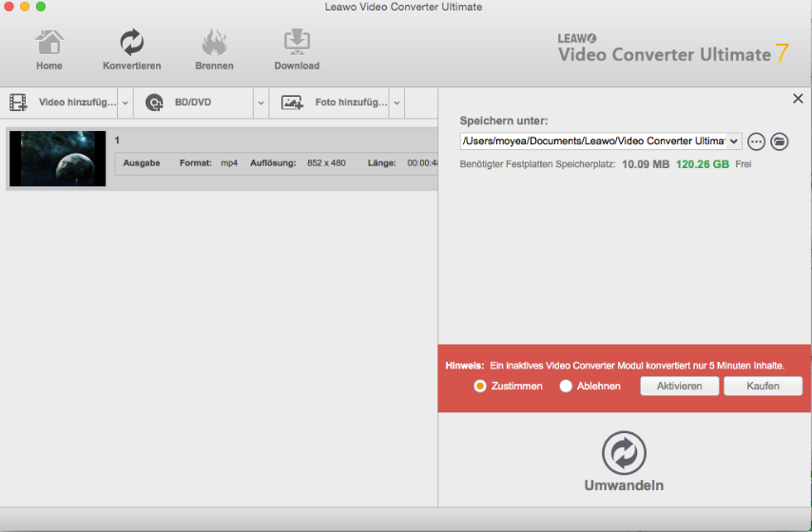The image size is (812, 532).
Task: Click the 120.26 GB free space value
Action: [x=703, y=164]
